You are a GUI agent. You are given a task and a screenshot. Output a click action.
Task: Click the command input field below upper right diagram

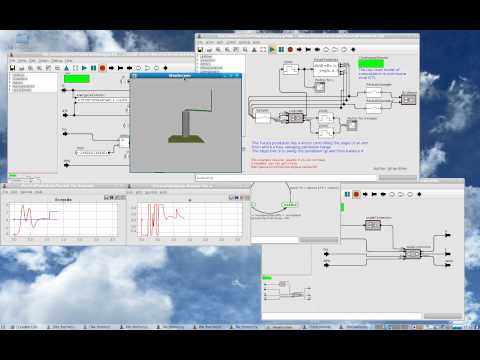[286, 178]
